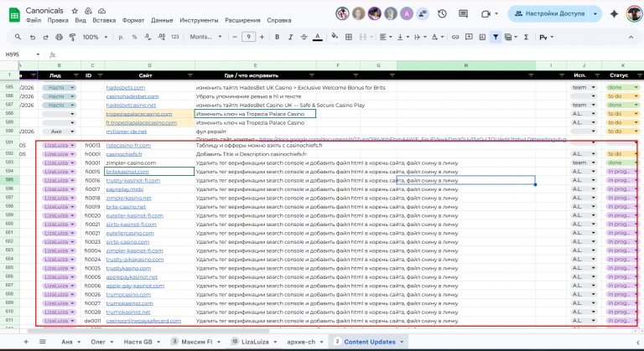
Task: Redo the last action
Action: (x=45, y=37)
